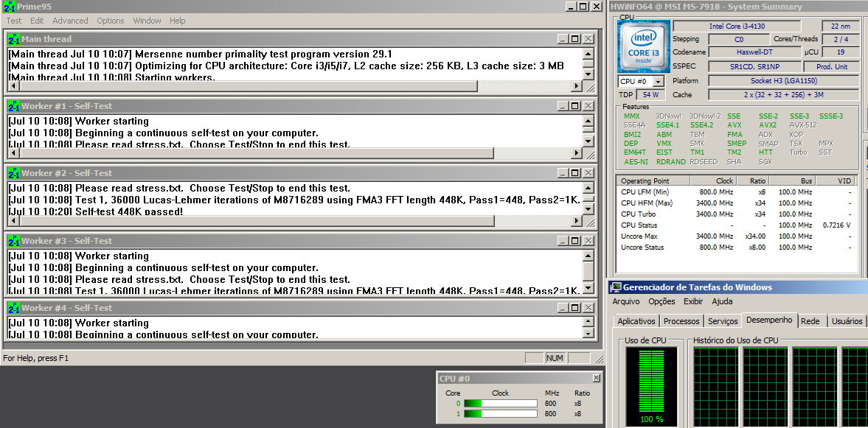
Task: Click the Prime95 title bar app icon
Action: click(8, 7)
